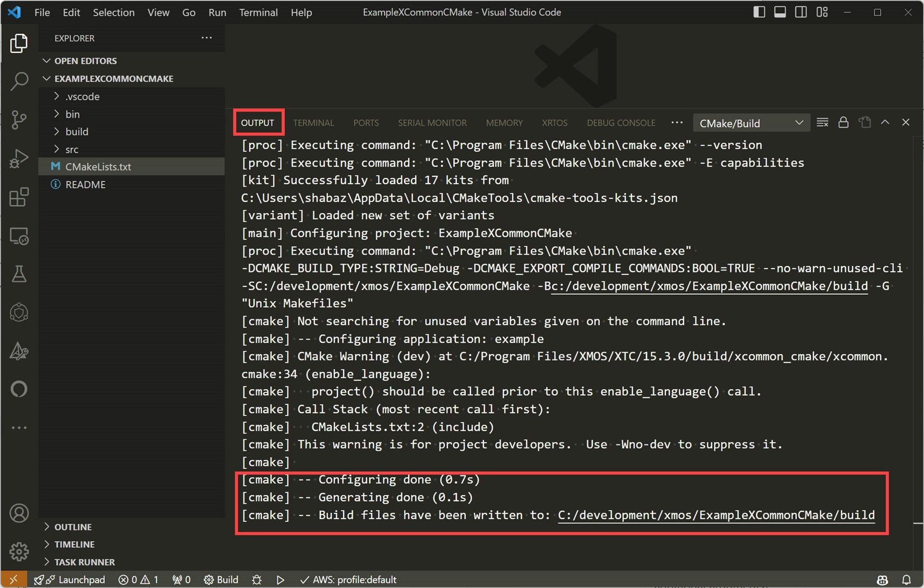Click the remote window indicator in status bar
This screenshot has width=924, height=588.
pos(14,580)
